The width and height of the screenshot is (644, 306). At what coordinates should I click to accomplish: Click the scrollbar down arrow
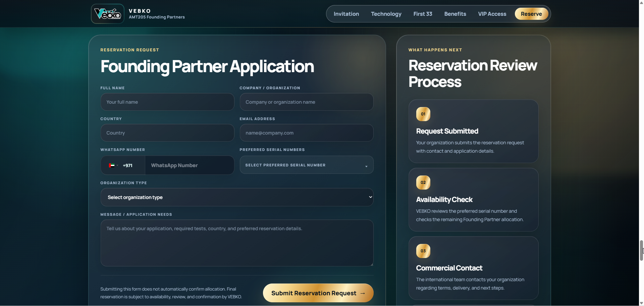641,303
